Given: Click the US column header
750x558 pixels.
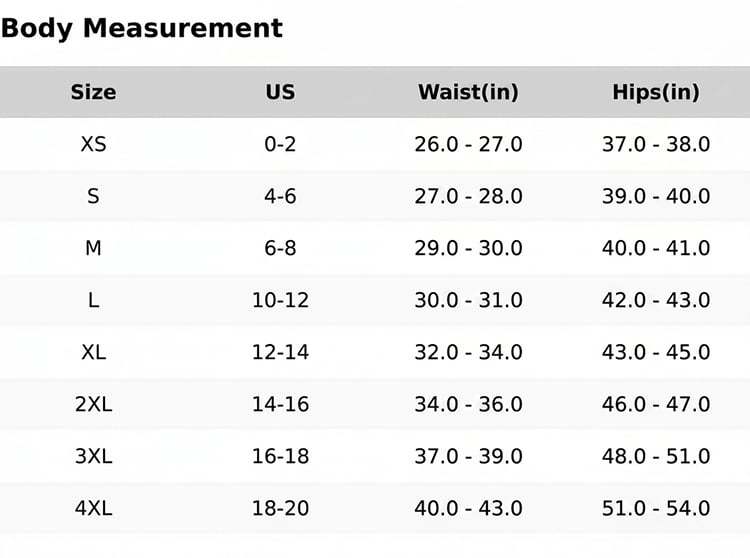Looking at the screenshot, I should coord(280,92).
